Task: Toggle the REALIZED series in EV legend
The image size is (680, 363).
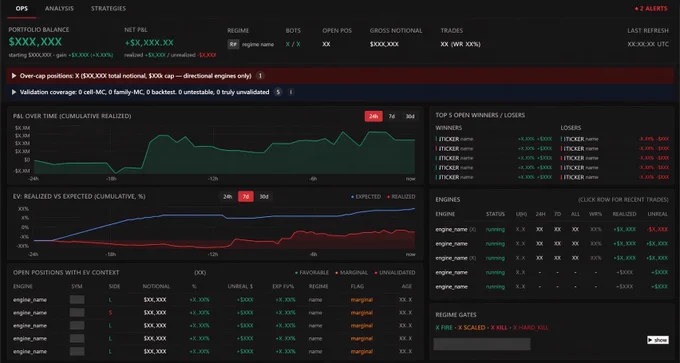Action: (x=401, y=196)
